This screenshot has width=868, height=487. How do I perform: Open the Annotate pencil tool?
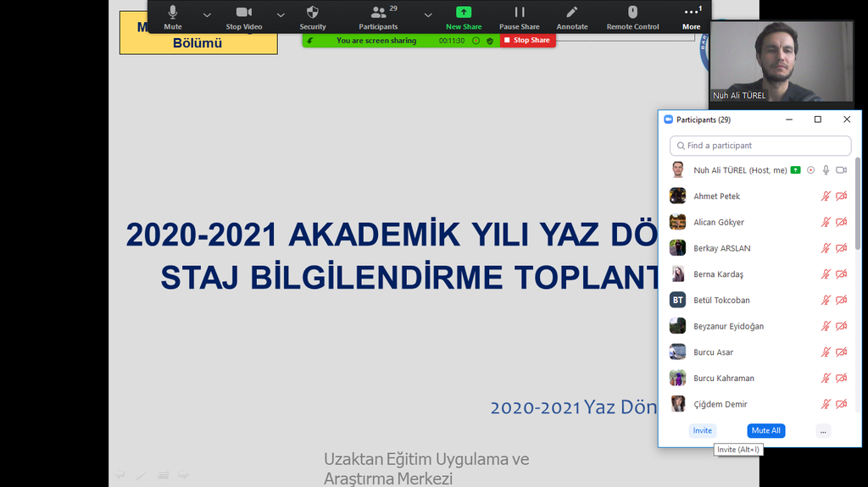572,18
